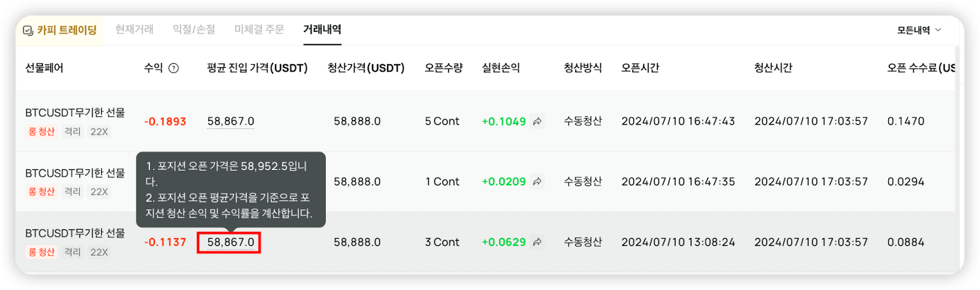The image size is (980, 290).
Task: Click the 실현손익 column header
Action: 500,68
